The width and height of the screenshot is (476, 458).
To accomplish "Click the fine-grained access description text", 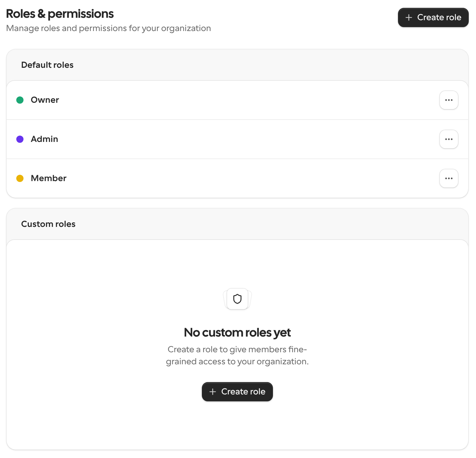I will tap(237, 356).
